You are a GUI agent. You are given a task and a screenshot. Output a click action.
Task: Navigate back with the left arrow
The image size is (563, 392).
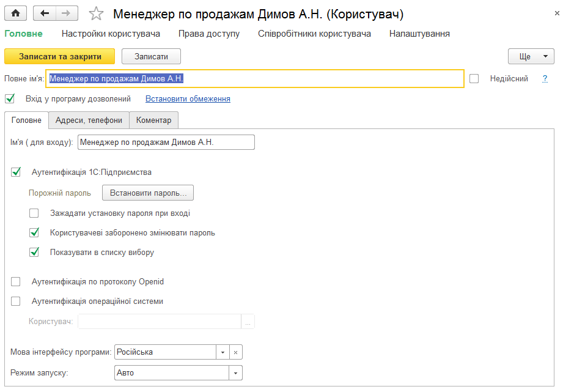pyautogui.click(x=44, y=13)
